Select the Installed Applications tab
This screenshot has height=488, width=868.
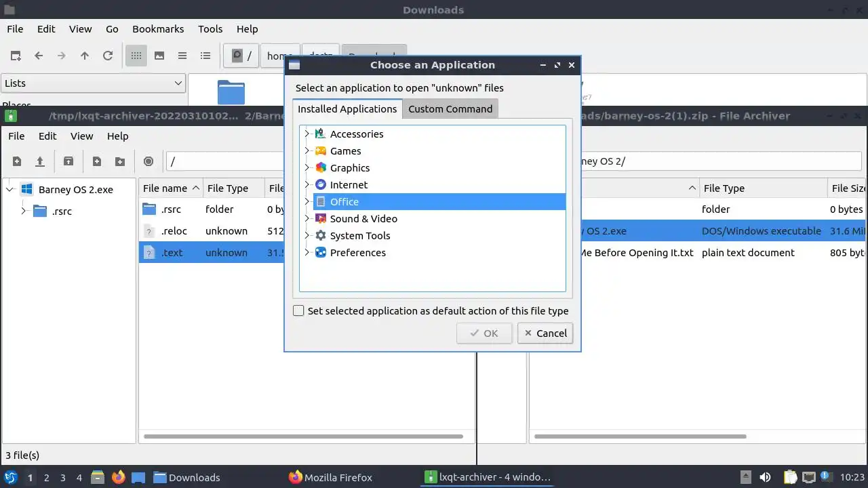coord(347,108)
